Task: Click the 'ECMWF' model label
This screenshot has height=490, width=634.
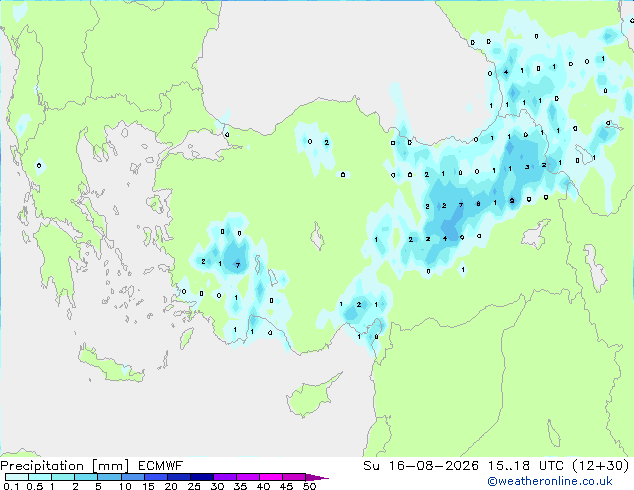Action: coord(161,466)
